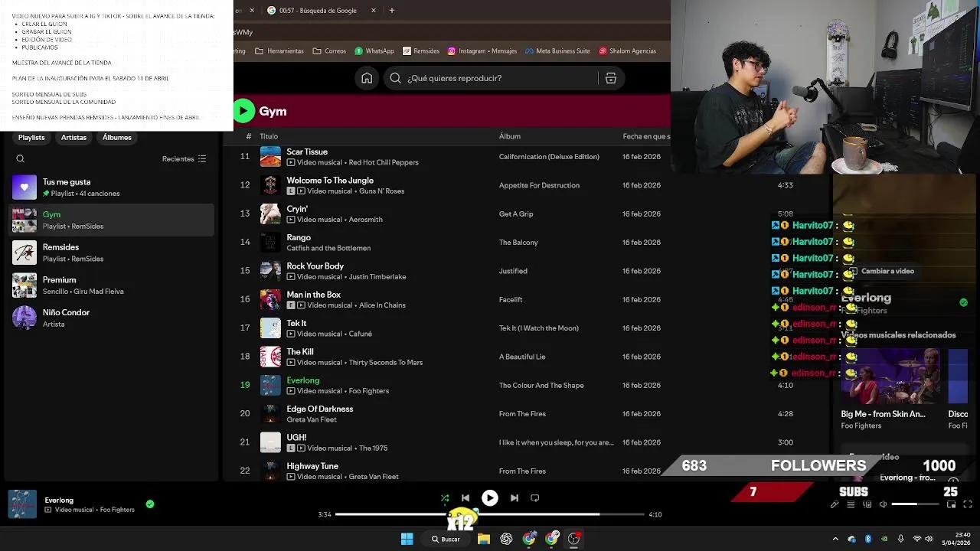Mute using the volume speaker icon
Image resolution: width=980 pixels, height=551 pixels.
[883, 504]
